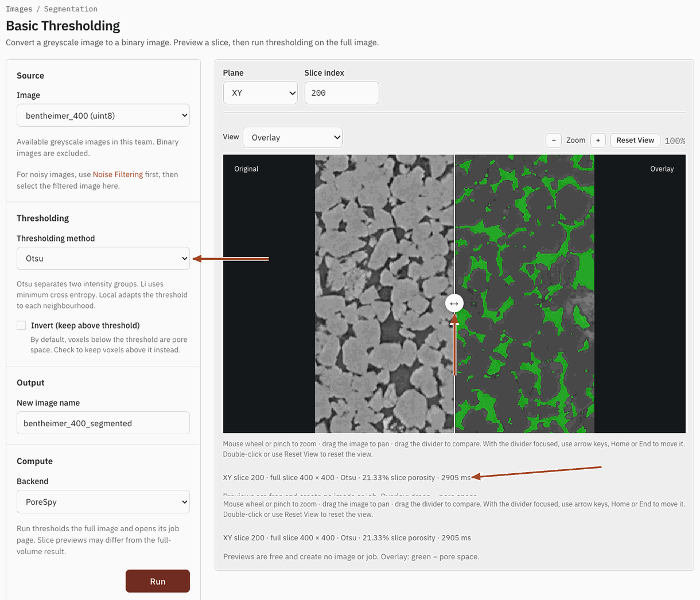This screenshot has width=700, height=600.
Task: Zoom out with the minus button
Action: click(554, 140)
